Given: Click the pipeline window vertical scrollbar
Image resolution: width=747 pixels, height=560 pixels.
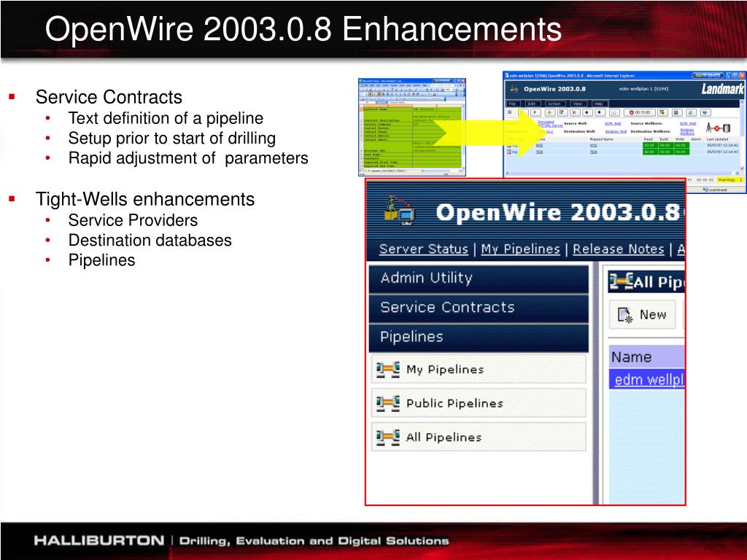Looking at the screenshot, I should point(743,135).
